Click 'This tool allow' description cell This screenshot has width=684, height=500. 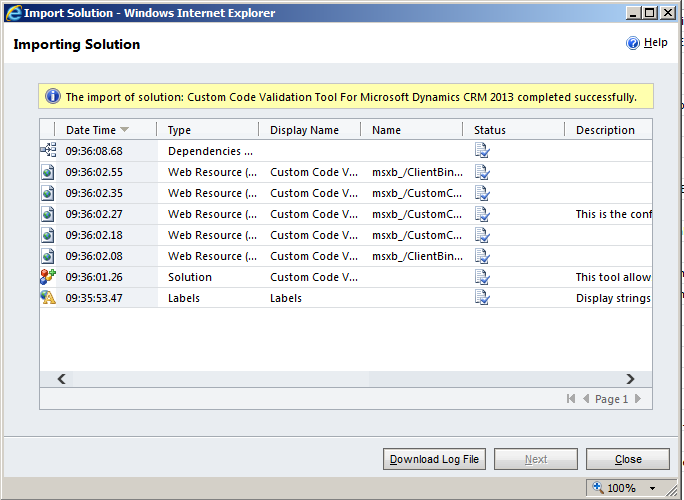[x=613, y=277]
